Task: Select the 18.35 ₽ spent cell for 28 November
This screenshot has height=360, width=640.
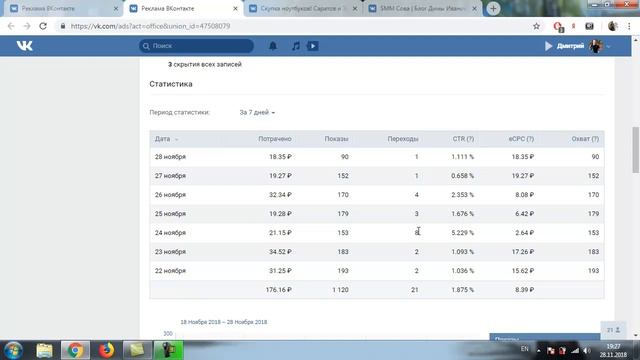Action: point(280,157)
